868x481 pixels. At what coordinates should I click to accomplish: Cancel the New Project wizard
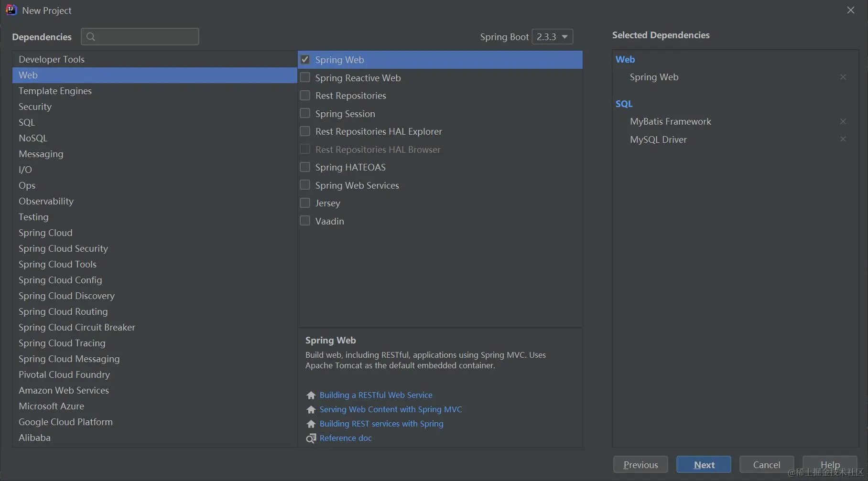coord(767,464)
